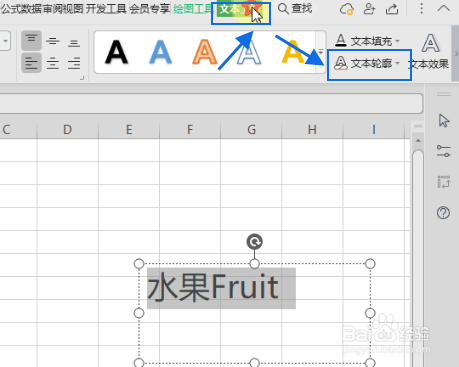
Task: Center text horizontally
Action: pos(53,63)
